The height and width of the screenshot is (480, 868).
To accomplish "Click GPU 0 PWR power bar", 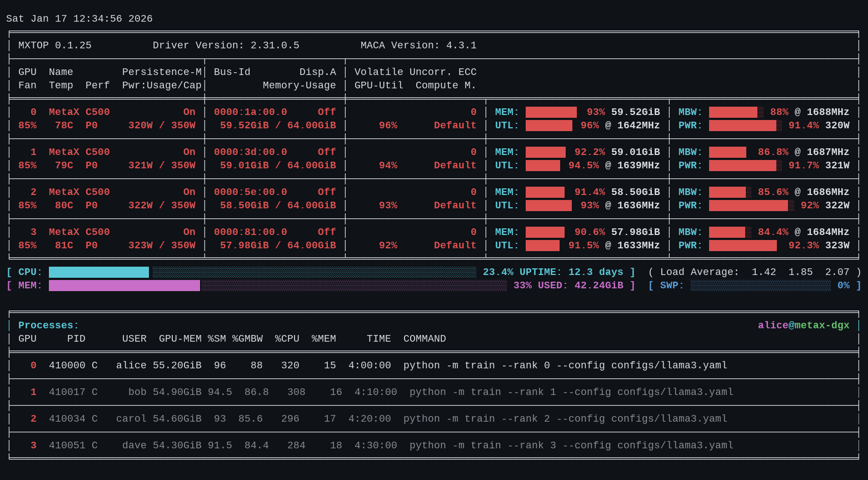I will pos(746,126).
